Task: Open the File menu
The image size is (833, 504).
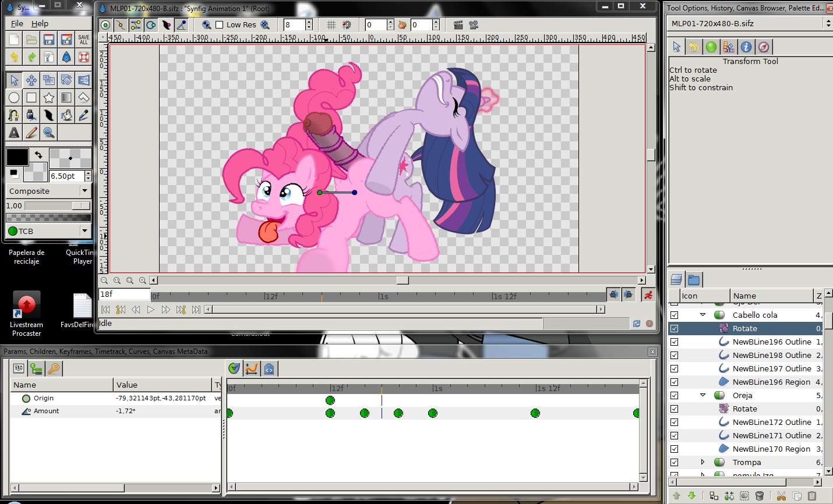Action: (x=17, y=23)
